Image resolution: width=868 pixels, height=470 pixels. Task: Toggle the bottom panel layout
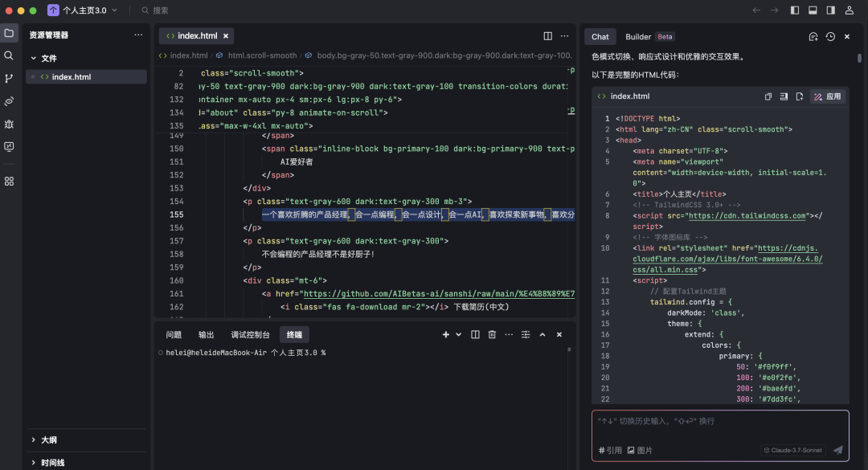813,10
